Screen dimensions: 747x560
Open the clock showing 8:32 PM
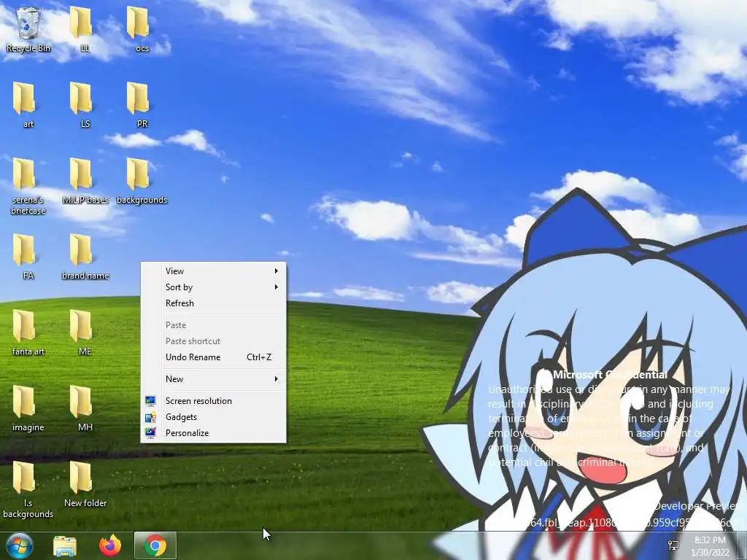click(x=710, y=546)
